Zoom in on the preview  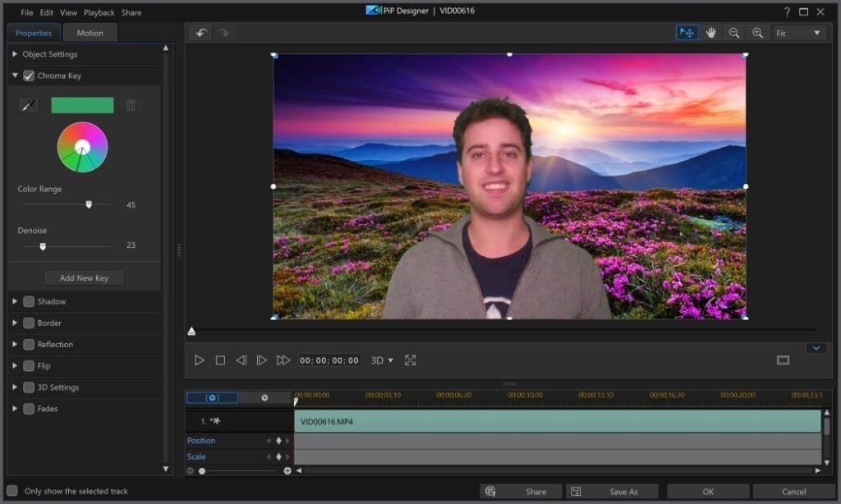click(757, 33)
